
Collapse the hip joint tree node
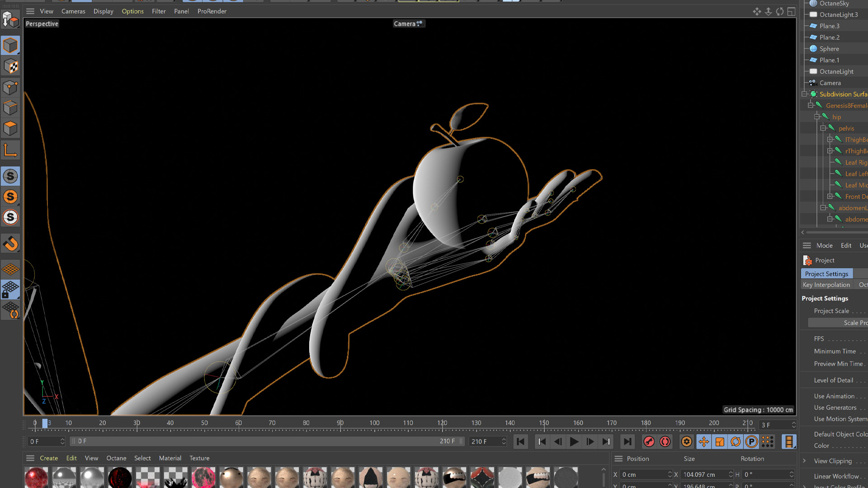click(817, 117)
